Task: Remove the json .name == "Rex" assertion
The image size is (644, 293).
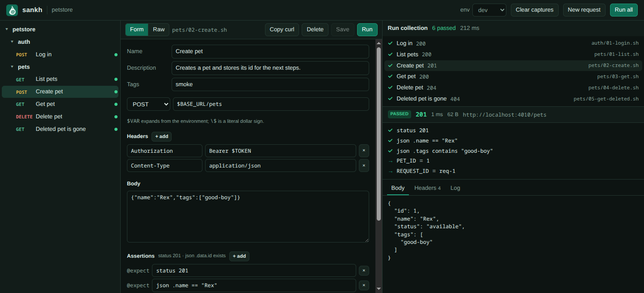Action: click(x=364, y=285)
